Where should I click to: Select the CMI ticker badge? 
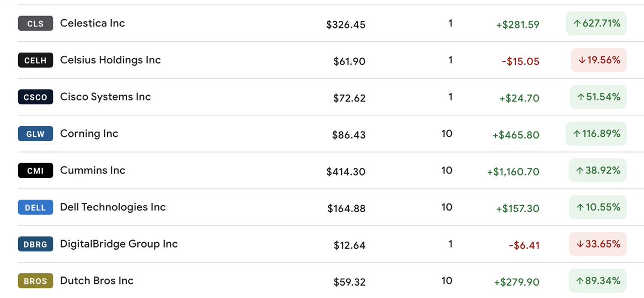pos(35,171)
